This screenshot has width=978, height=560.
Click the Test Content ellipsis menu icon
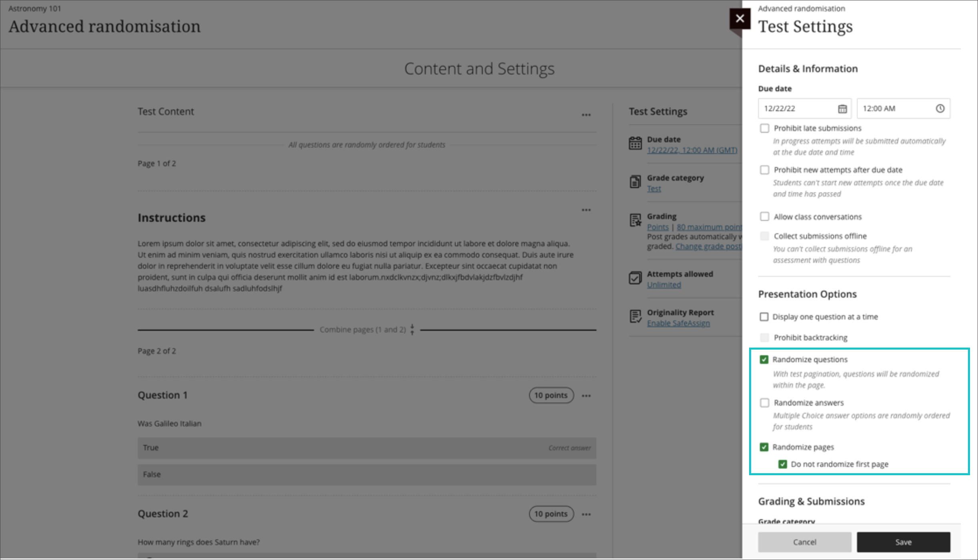(x=586, y=114)
